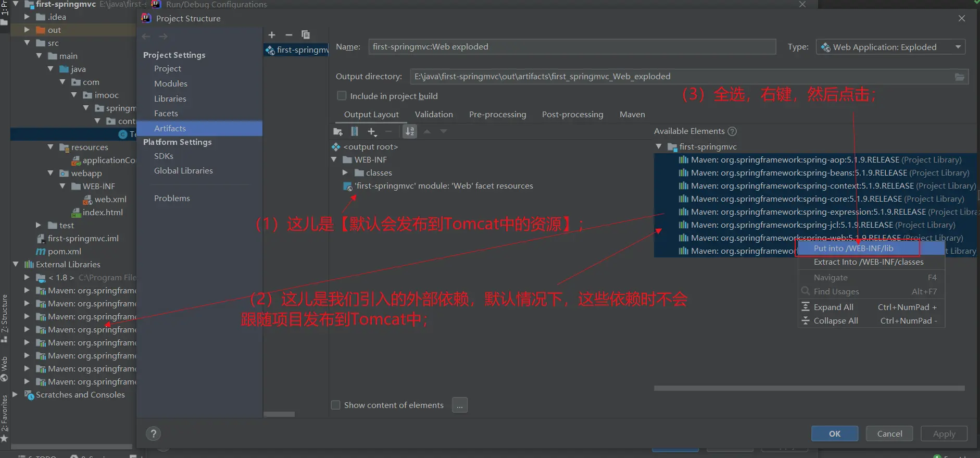Screen dimensions: 980x458
Task: Open the help button in dialog footer
Action: 153,434
